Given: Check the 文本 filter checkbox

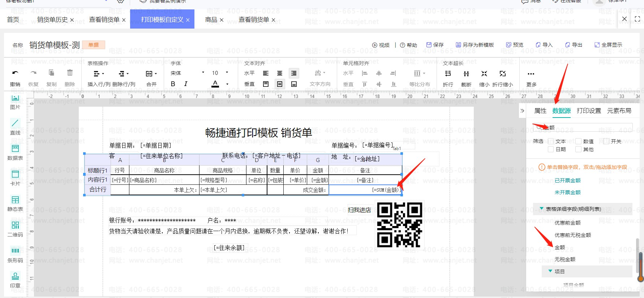Looking at the screenshot, I should coord(551,141).
